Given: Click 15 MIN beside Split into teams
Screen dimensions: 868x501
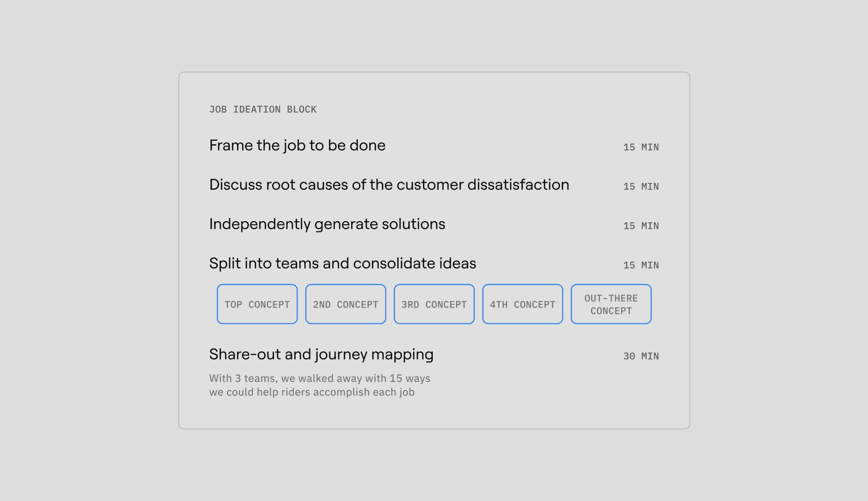Looking at the screenshot, I should click(641, 265).
